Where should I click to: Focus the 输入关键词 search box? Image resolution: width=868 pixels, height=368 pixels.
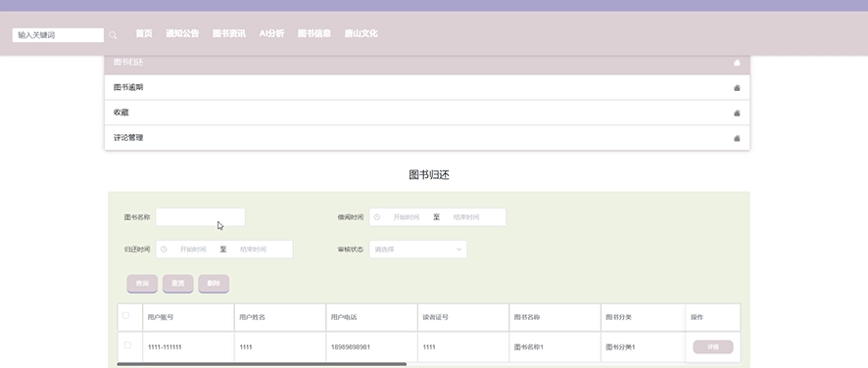58,35
